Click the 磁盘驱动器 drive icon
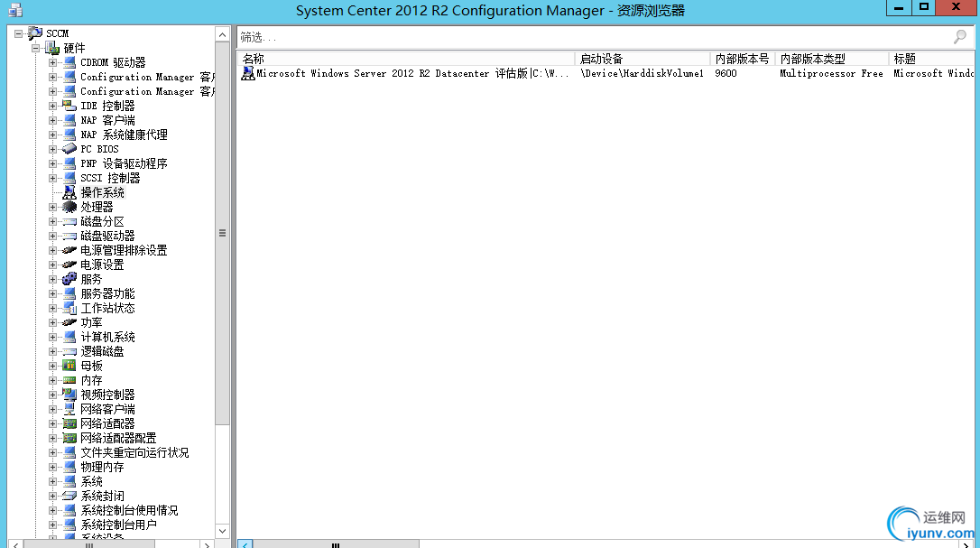The width and height of the screenshot is (980, 548). point(69,236)
